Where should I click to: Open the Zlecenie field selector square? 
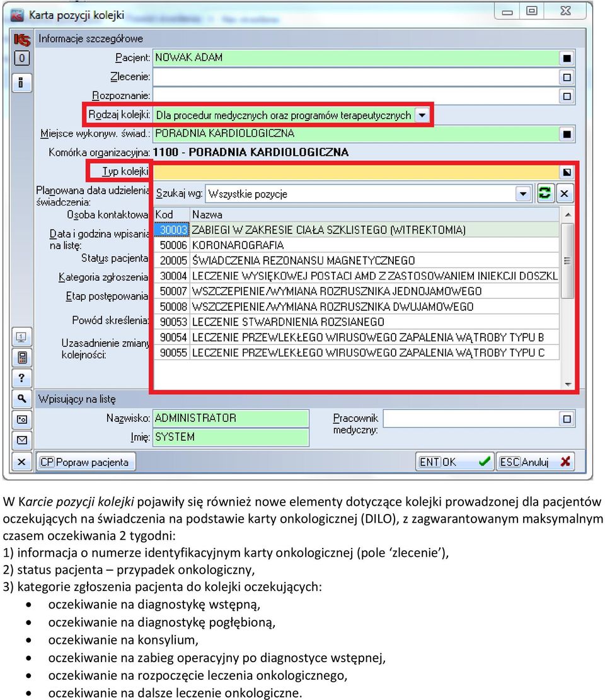tap(567, 77)
